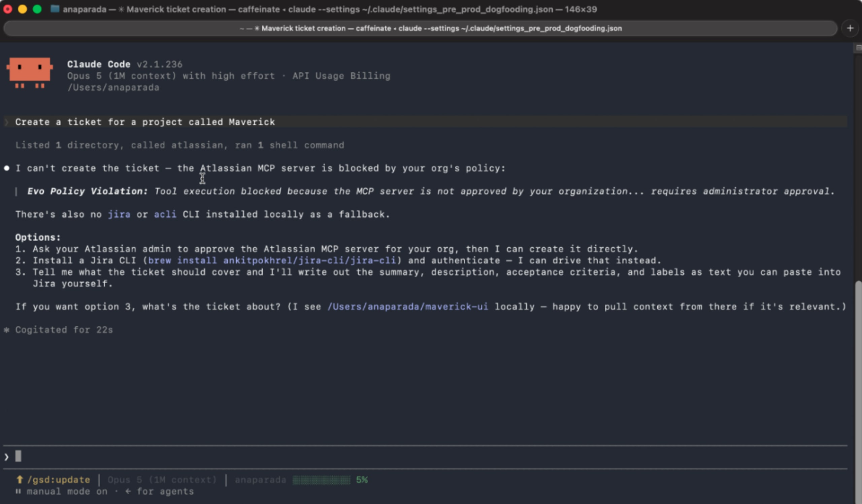The image size is (862, 504).
Task: Click the Opus 5 high effort model line
Action: tap(229, 76)
